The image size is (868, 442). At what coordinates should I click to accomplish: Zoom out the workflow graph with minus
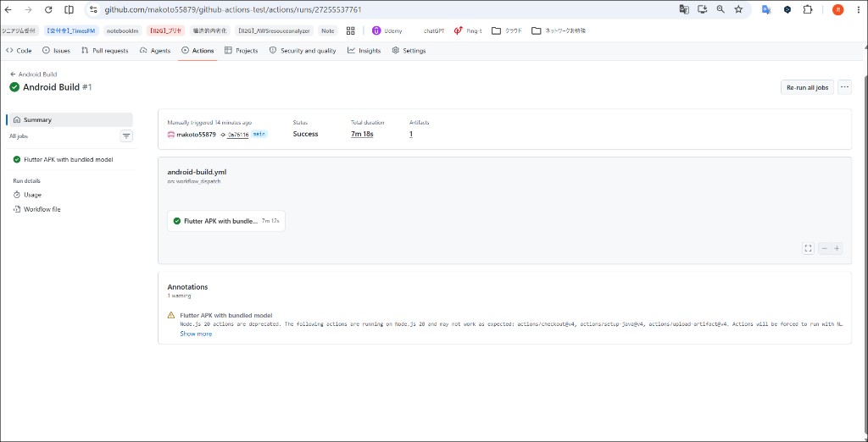click(x=824, y=248)
